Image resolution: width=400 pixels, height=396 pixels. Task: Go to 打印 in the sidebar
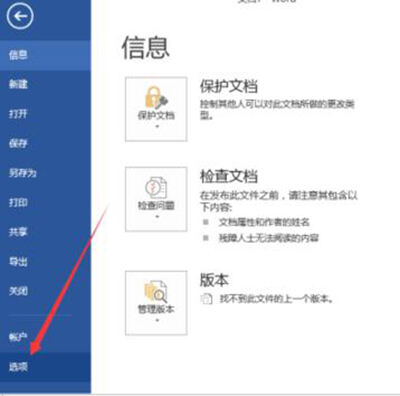[45, 202]
